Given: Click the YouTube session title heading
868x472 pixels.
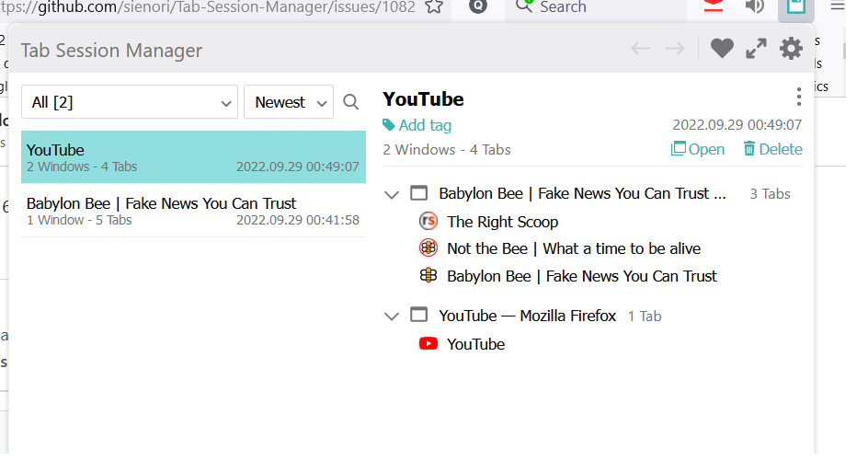Looking at the screenshot, I should coord(424,99).
